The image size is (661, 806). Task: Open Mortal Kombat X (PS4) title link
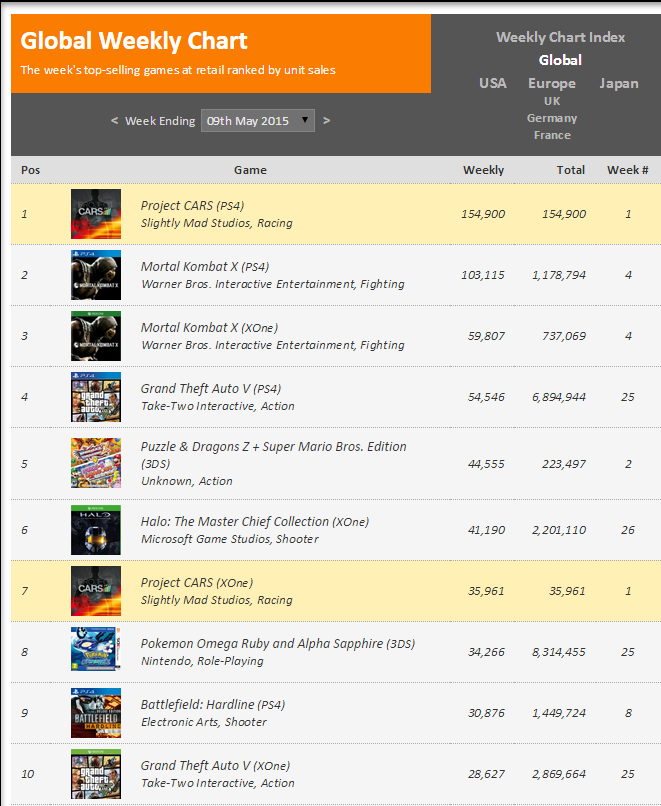(x=205, y=267)
